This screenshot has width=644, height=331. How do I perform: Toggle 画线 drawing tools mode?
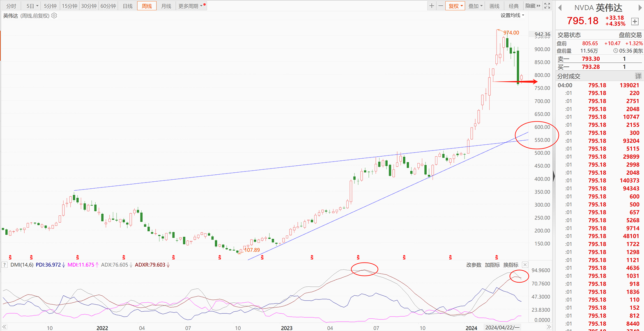[494, 6]
